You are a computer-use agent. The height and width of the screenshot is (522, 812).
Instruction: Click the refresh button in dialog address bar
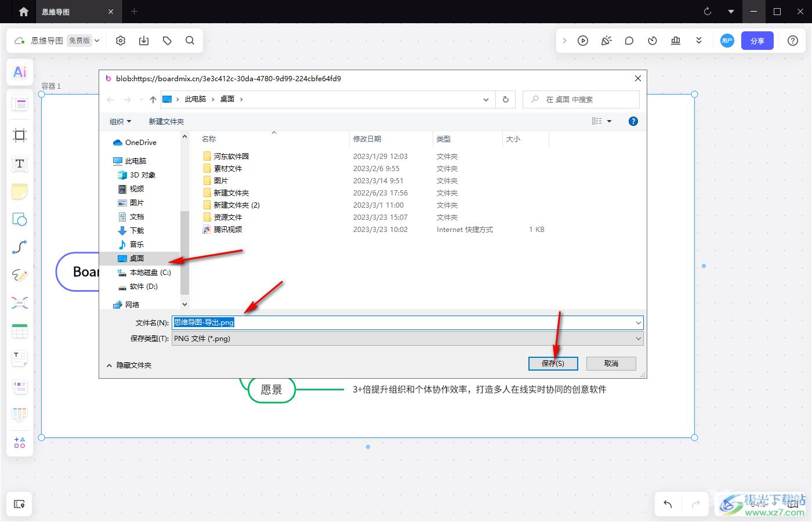pyautogui.click(x=505, y=99)
